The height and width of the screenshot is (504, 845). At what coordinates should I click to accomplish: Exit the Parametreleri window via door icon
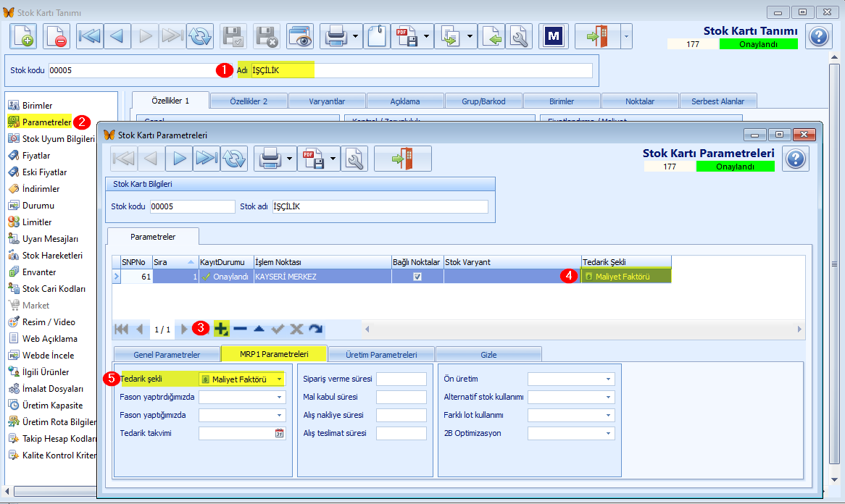(402, 159)
